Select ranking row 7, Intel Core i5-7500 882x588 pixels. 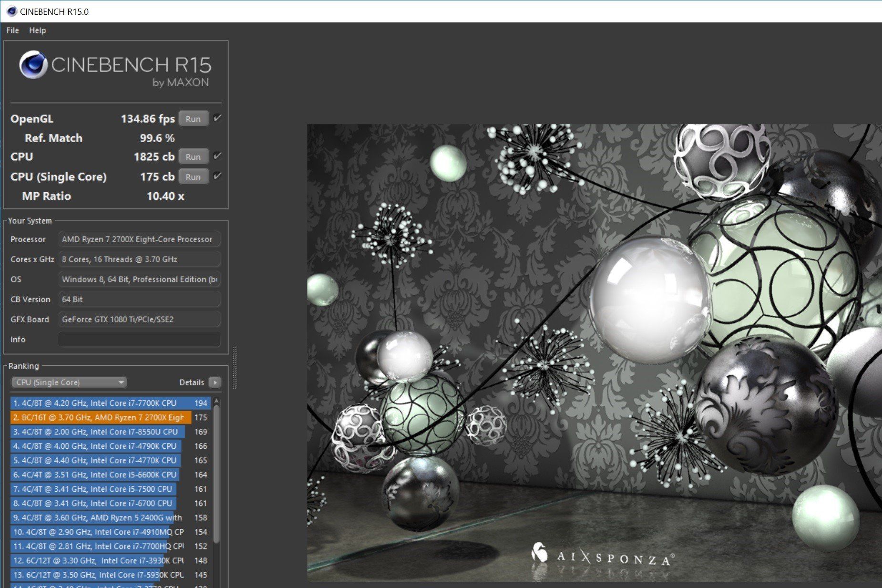click(x=111, y=489)
